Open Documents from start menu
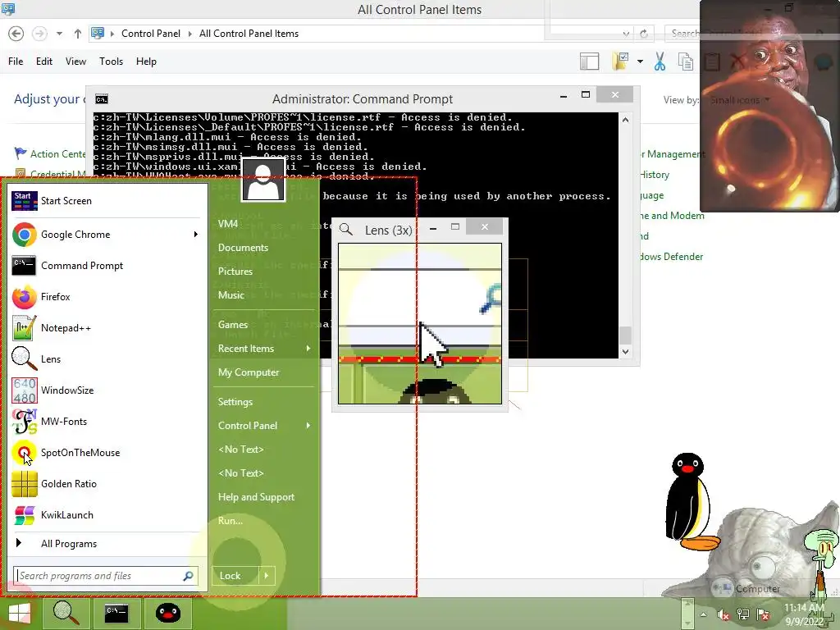 point(243,248)
